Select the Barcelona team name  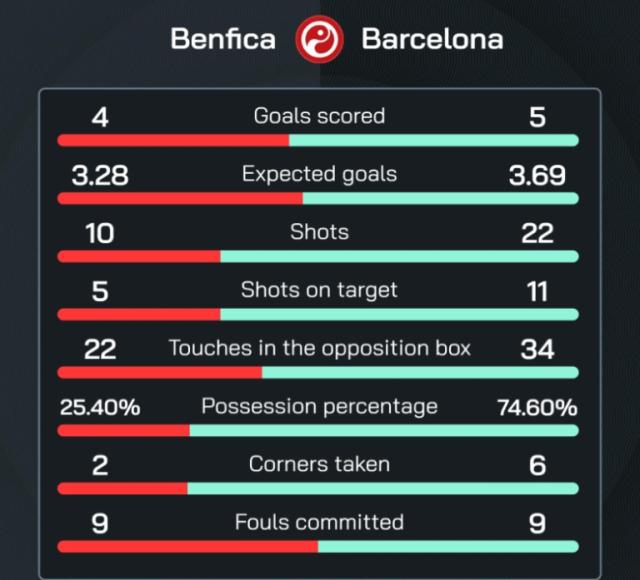(432, 40)
